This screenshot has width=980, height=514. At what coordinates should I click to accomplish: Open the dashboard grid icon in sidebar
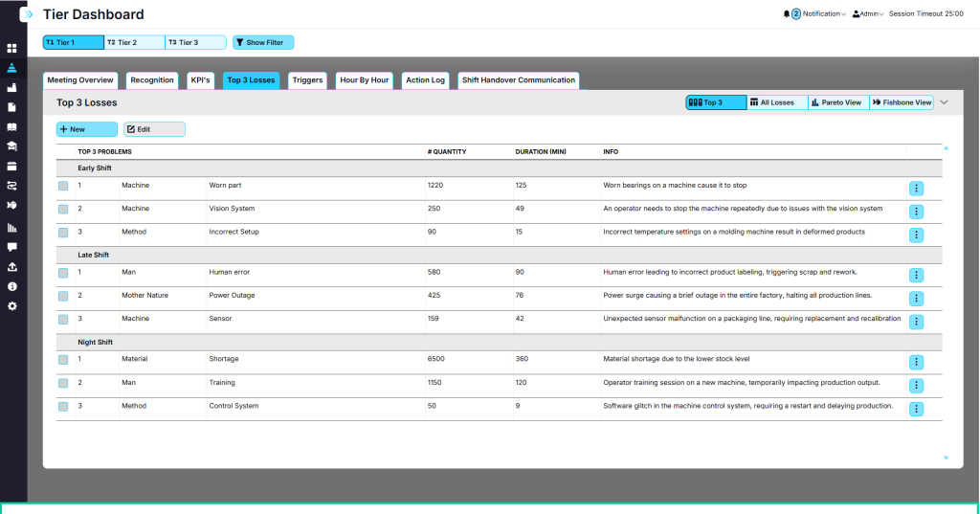[11, 48]
